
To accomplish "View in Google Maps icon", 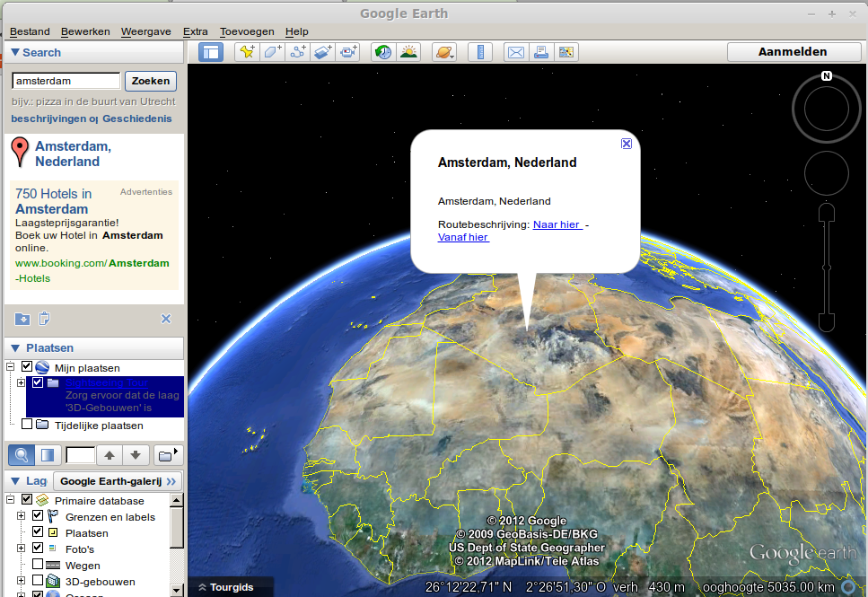I will 566,52.
